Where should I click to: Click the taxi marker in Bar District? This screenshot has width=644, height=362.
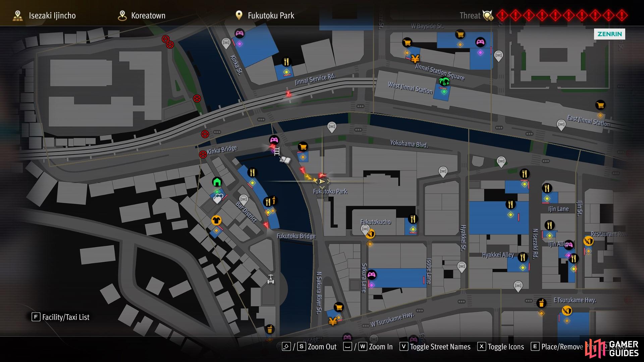[244, 200]
